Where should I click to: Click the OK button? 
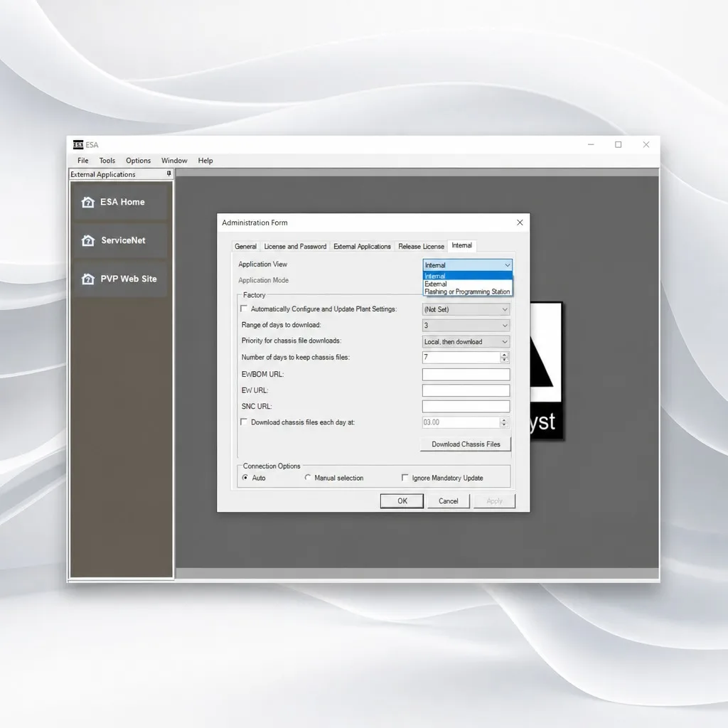pos(402,501)
